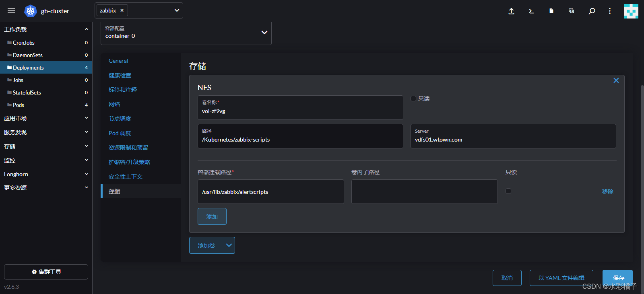Click the 卷内子路径 sub-path input field

pos(424,191)
